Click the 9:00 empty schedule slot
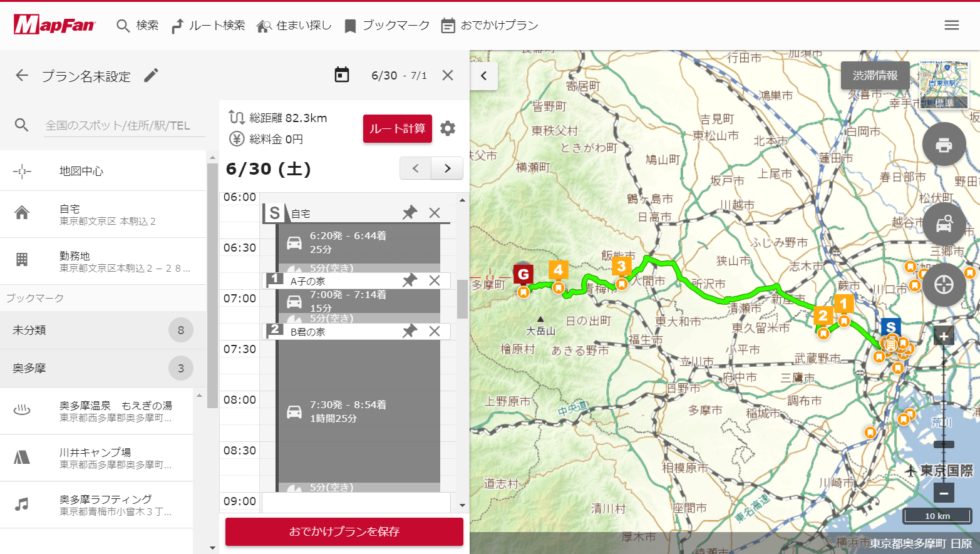This screenshot has height=554, width=980. [x=356, y=501]
